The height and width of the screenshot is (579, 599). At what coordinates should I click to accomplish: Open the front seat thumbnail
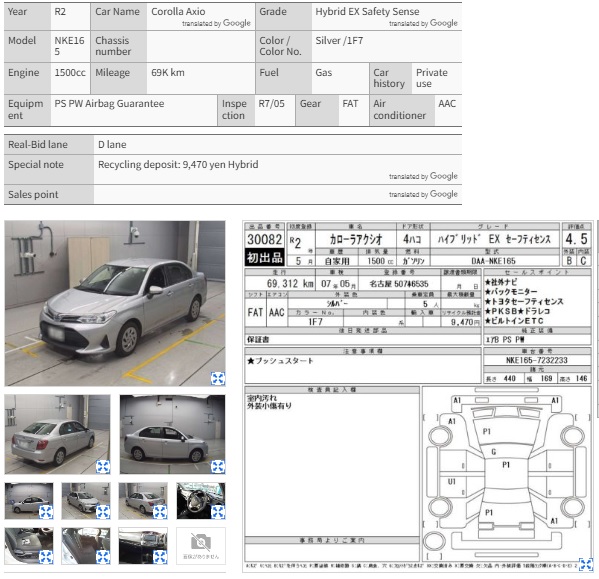pyautogui.click(x=29, y=546)
